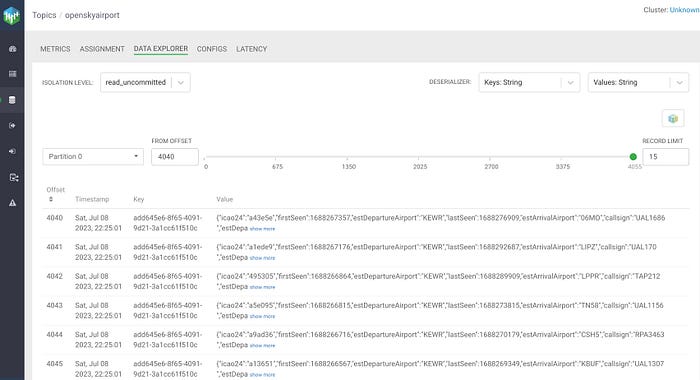The width and height of the screenshot is (700, 380).
Task: Click the Value column header
Action: coord(225,199)
